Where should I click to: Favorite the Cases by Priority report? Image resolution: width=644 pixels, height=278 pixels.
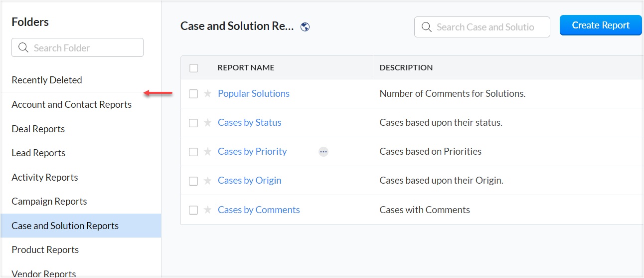(208, 152)
